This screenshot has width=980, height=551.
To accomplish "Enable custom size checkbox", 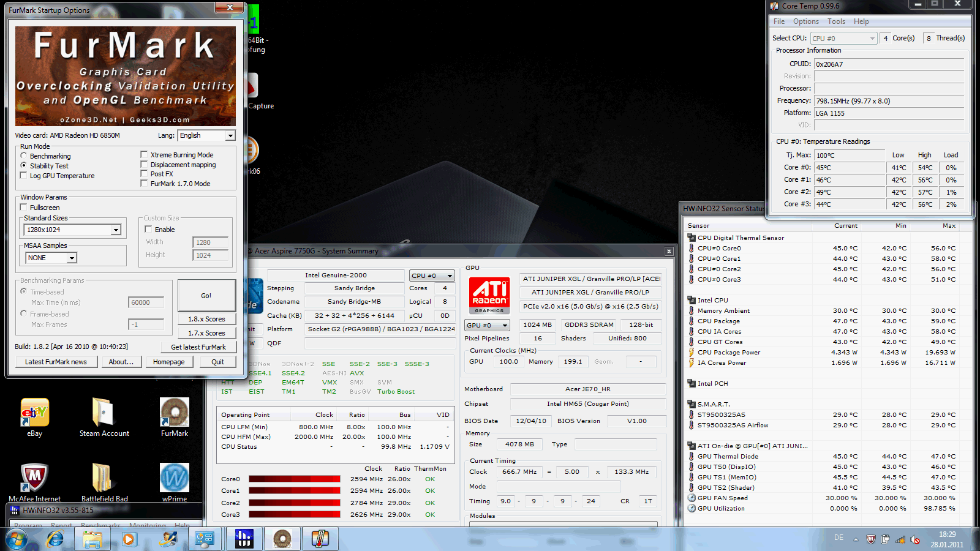I will click(x=148, y=230).
